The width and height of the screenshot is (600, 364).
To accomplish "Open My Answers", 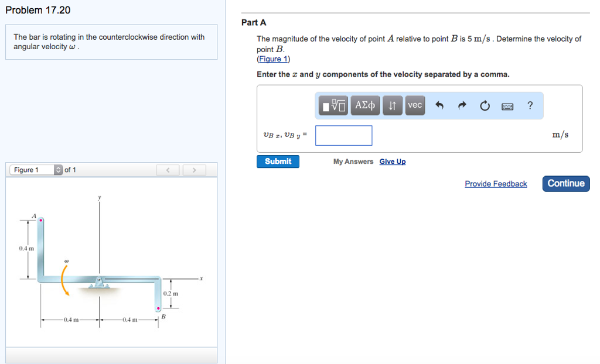I will (353, 162).
